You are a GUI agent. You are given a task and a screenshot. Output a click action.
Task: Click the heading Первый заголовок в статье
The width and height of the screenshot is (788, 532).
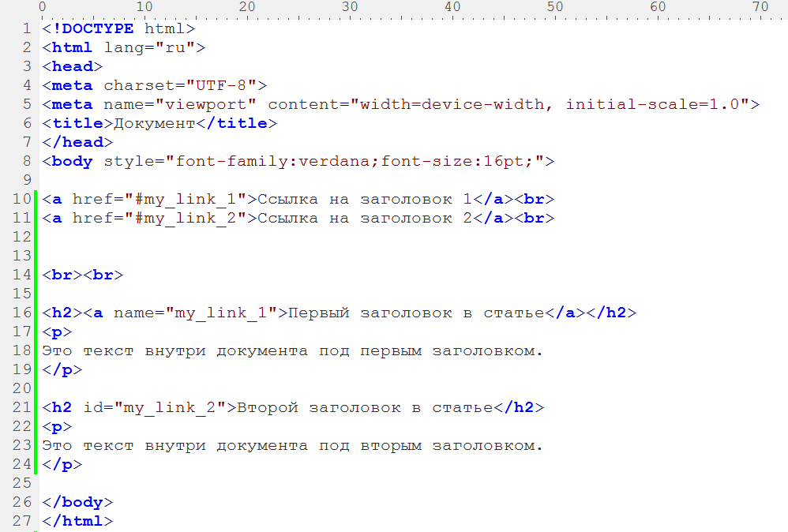click(x=416, y=313)
